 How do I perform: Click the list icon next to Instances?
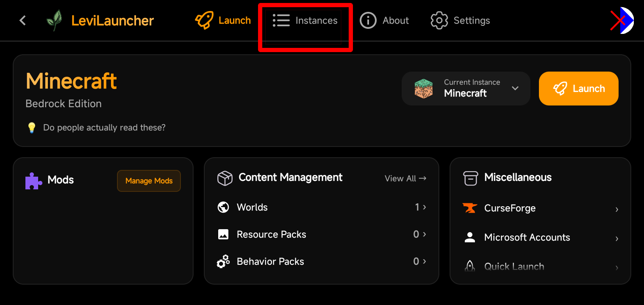click(x=281, y=20)
